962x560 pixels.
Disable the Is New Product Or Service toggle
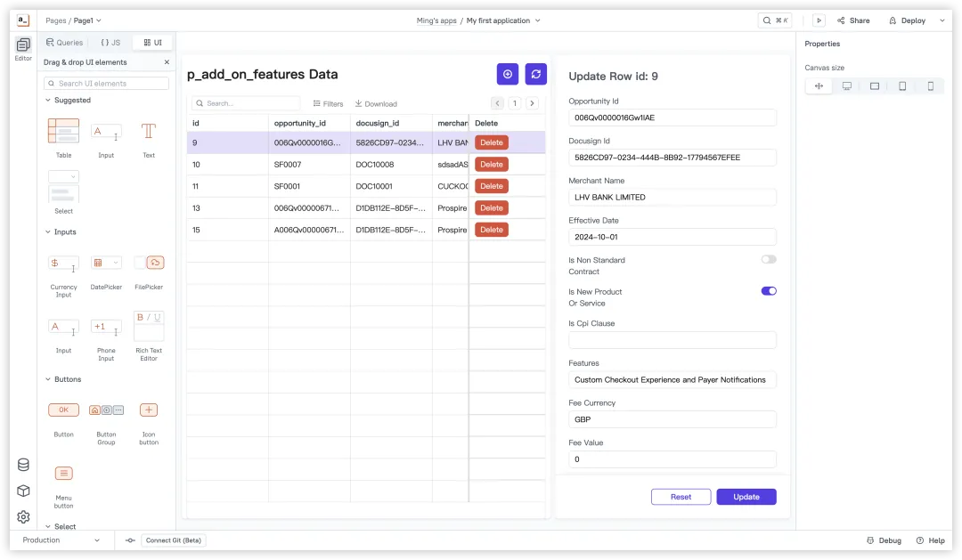[768, 291]
